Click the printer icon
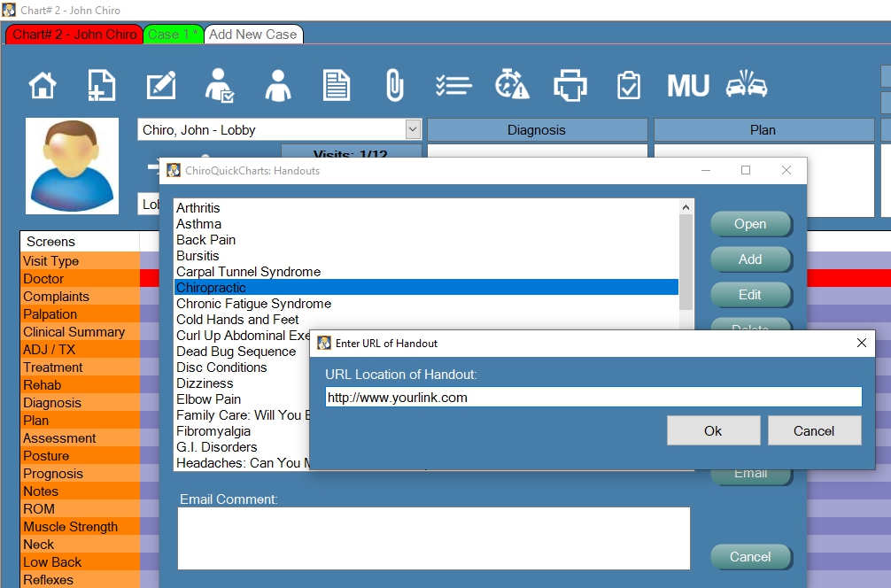This screenshot has height=588, width=891. coord(570,86)
